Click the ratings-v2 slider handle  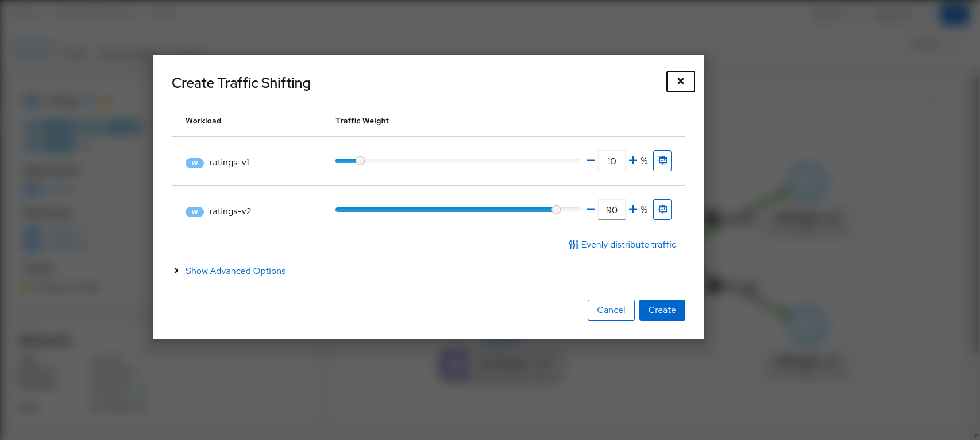click(556, 210)
